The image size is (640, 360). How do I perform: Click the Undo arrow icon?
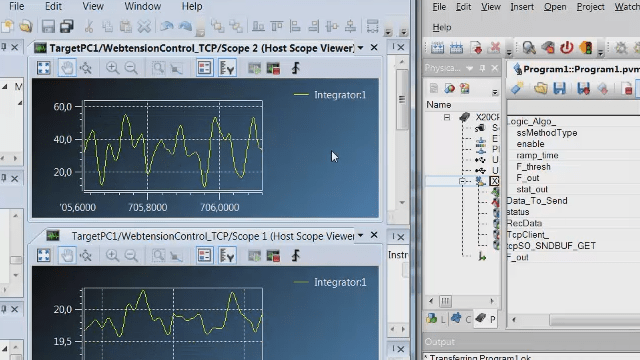coord(166,27)
